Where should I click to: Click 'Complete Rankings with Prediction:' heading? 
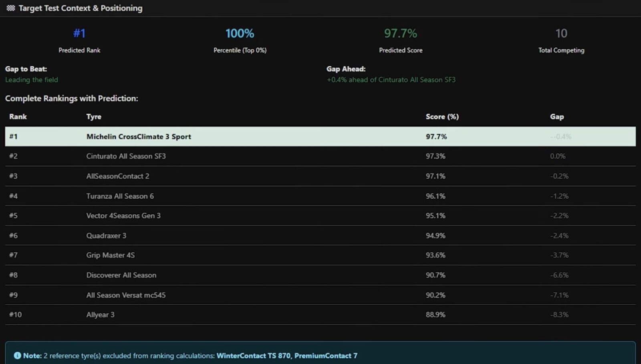(x=72, y=99)
